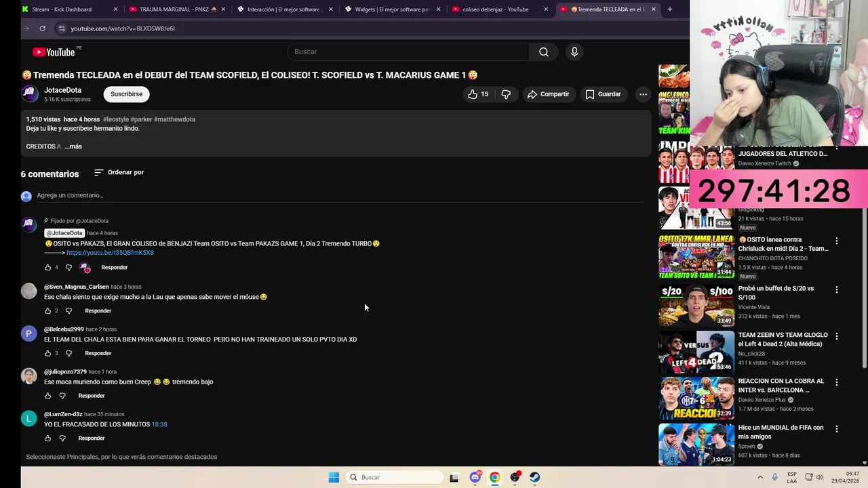This screenshot has height=488, width=868.
Task: Start voice search with microphone icon
Action: coord(574,52)
